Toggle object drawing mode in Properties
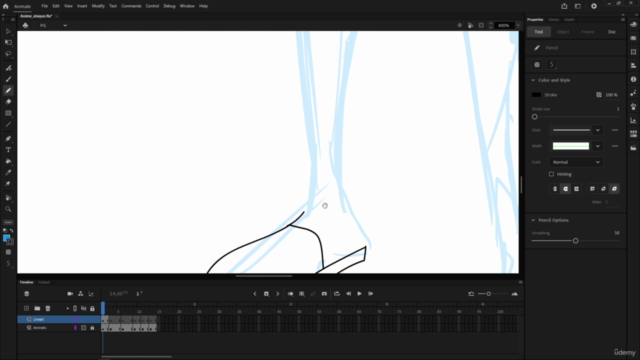The image size is (640, 360). click(x=537, y=64)
